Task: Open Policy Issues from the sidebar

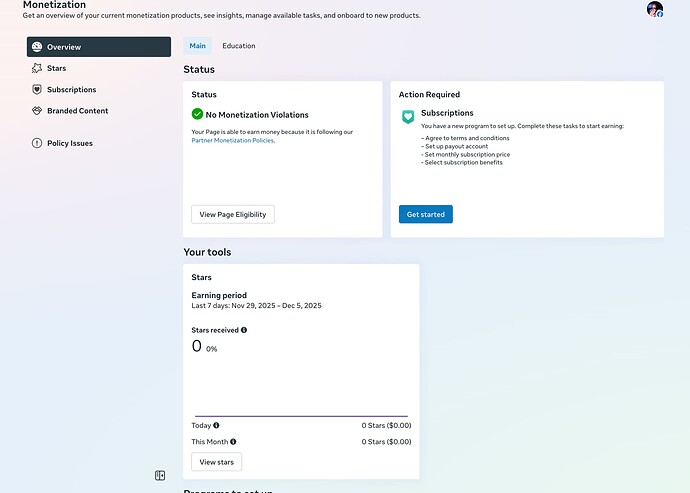Action: click(69, 143)
